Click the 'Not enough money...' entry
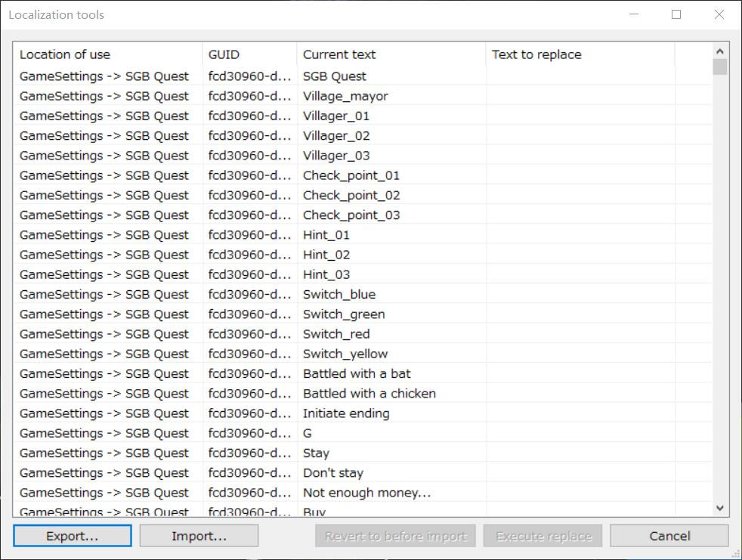The height and width of the screenshot is (560, 742). pyautogui.click(x=363, y=493)
